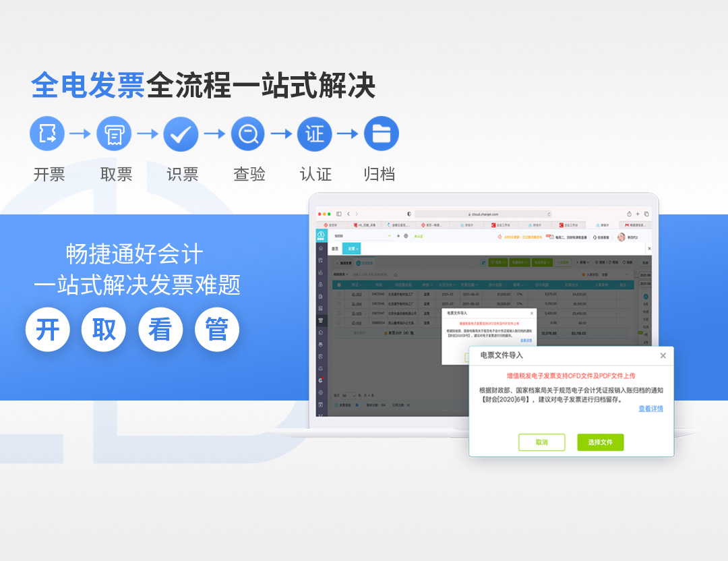The image size is (728, 561).
Task: Click the gear icon next to company selector
Action: pos(406,236)
